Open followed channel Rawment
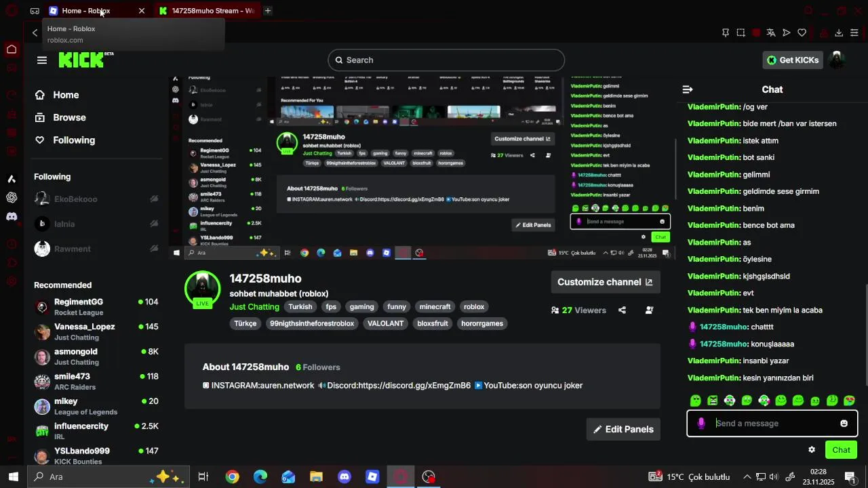This screenshot has width=868, height=488. click(x=97, y=249)
